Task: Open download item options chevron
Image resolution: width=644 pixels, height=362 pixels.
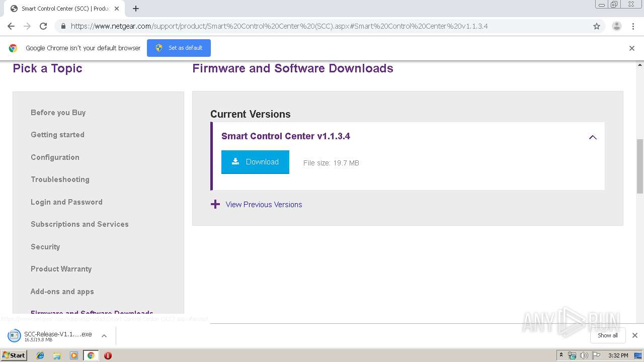Action: tap(104, 336)
